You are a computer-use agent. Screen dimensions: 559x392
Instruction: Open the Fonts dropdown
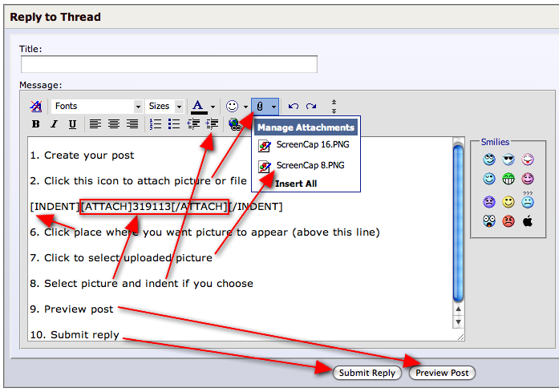pos(97,106)
